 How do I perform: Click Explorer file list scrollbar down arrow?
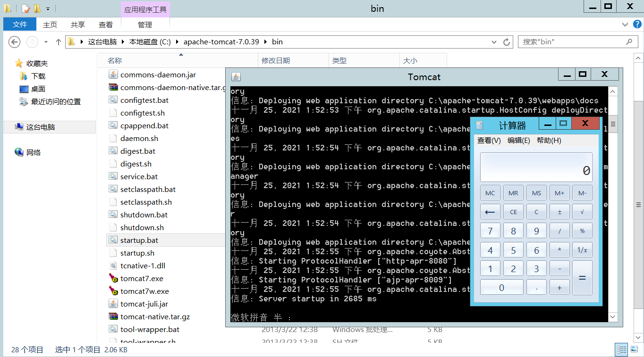tap(639, 338)
